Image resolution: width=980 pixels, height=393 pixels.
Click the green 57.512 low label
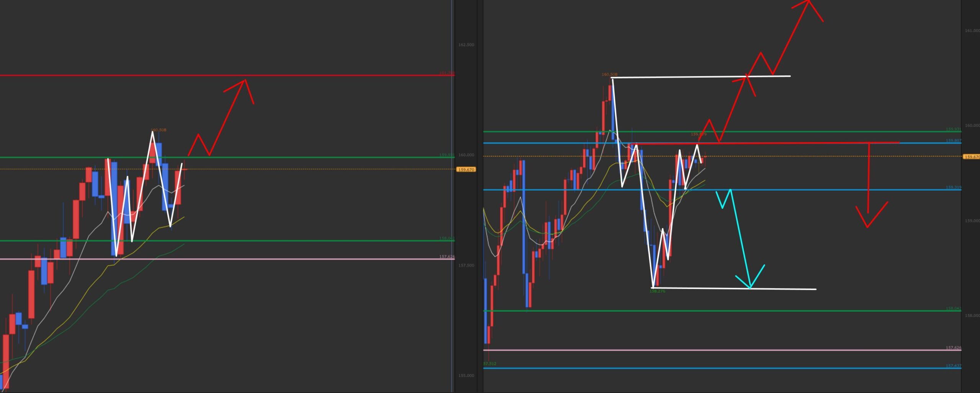coord(490,364)
